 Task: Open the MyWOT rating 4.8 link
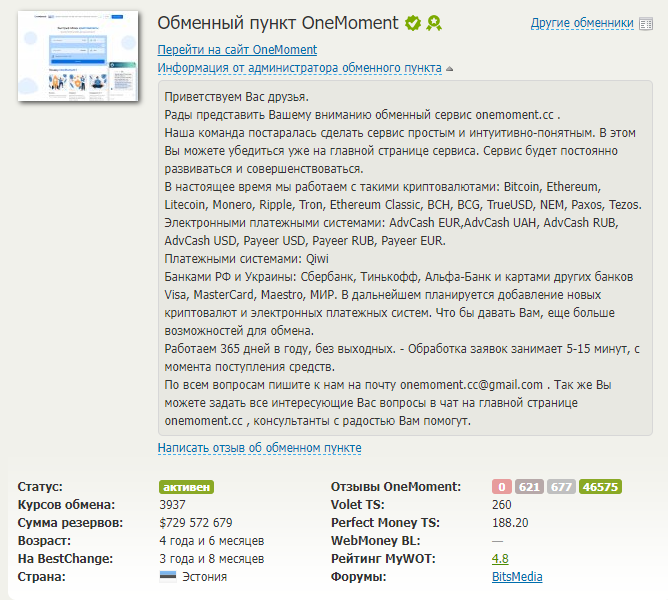click(x=500, y=559)
